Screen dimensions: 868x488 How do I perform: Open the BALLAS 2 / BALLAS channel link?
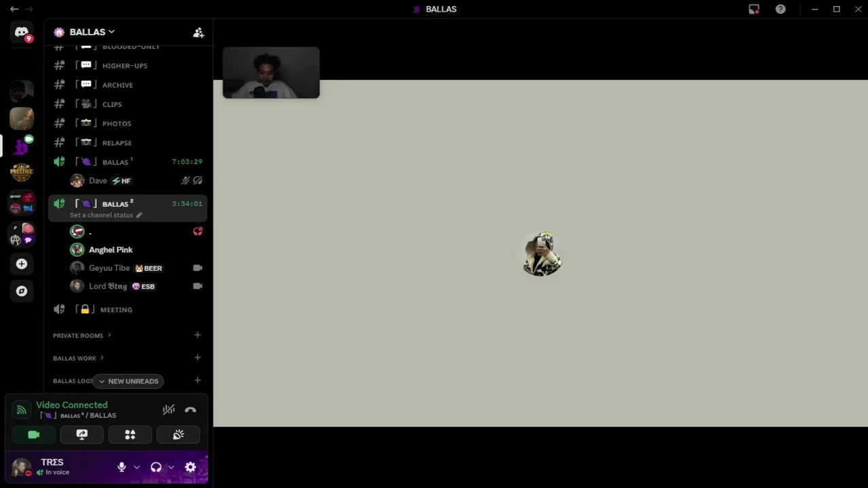click(79, 415)
